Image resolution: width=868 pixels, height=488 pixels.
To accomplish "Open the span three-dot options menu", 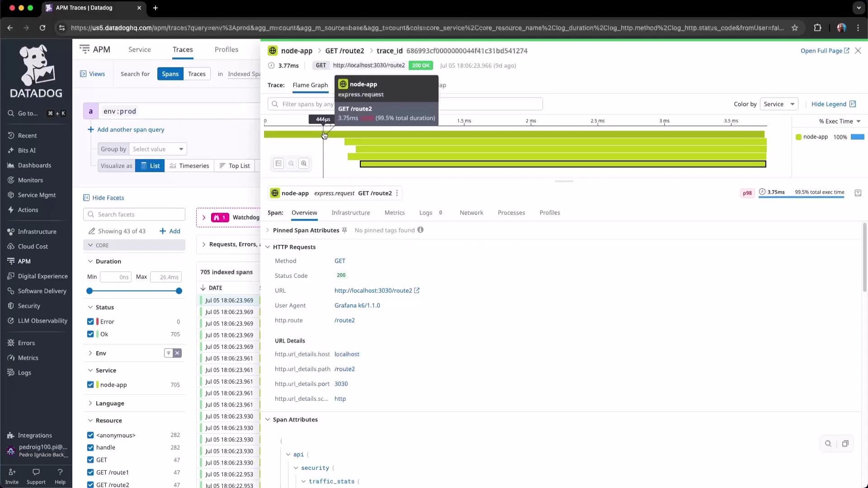I will tap(397, 193).
